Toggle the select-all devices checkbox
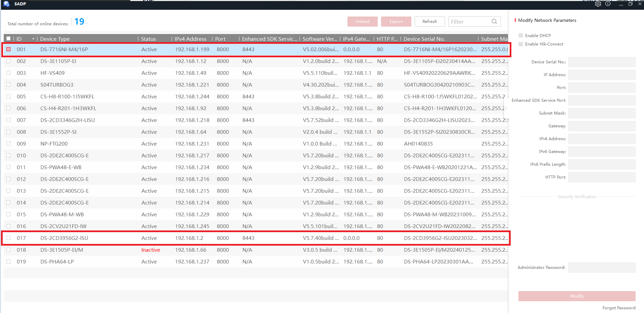 coord(8,39)
